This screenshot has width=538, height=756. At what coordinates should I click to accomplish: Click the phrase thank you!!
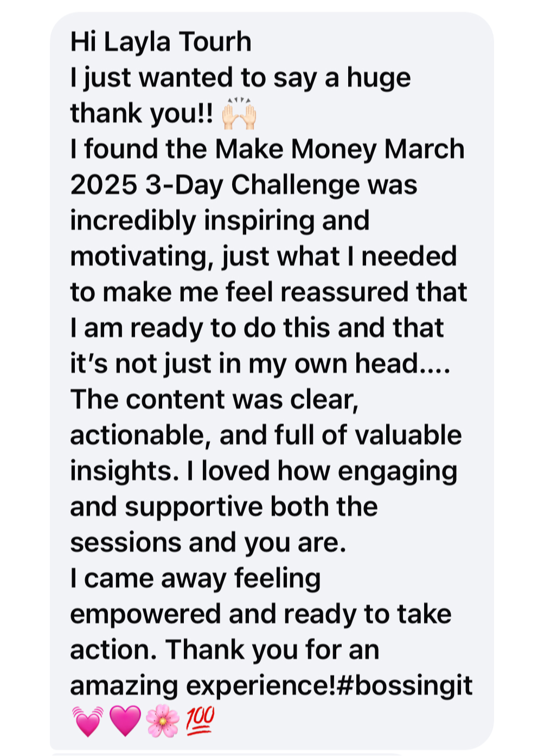(x=142, y=114)
